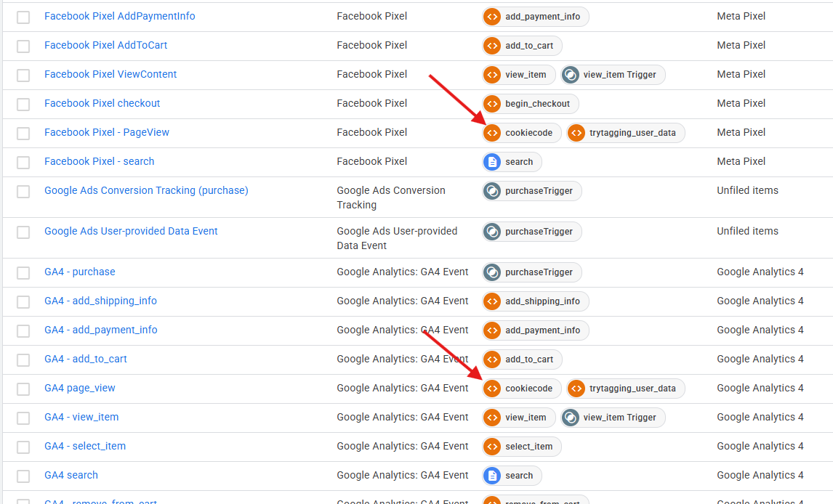
Task: Check the Google Ads Conversion Tracking (purchase) checkbox
Action: (23, 192)
